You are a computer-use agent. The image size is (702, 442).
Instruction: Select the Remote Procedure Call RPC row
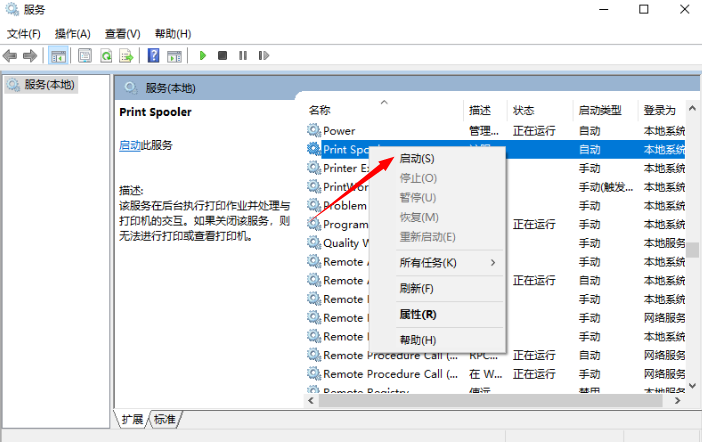tap(496, 355)
